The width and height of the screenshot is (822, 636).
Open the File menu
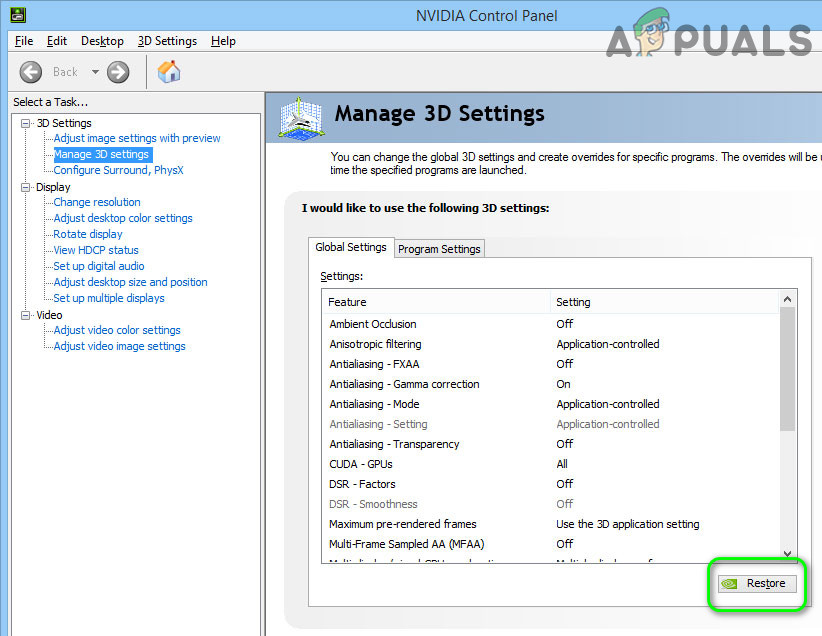click(24, 41)
